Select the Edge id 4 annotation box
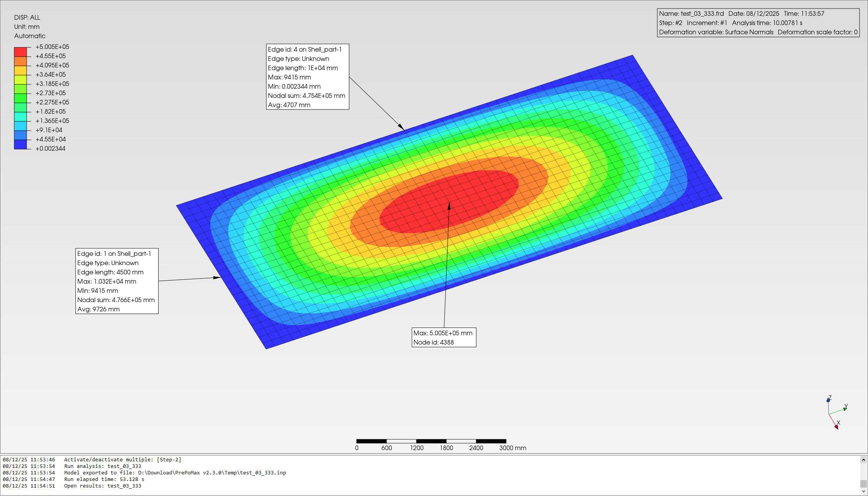 click(x=307, y=77)
